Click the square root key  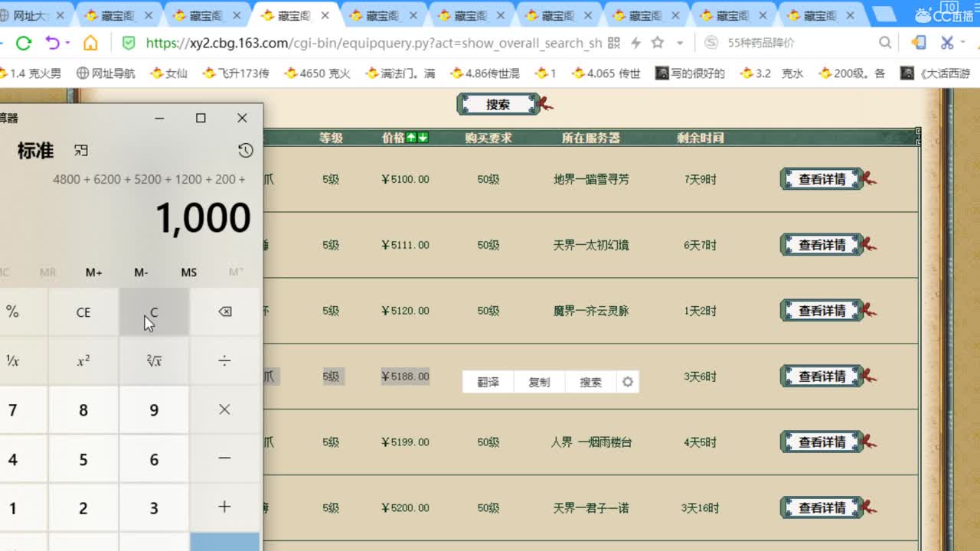click(154, 361)
